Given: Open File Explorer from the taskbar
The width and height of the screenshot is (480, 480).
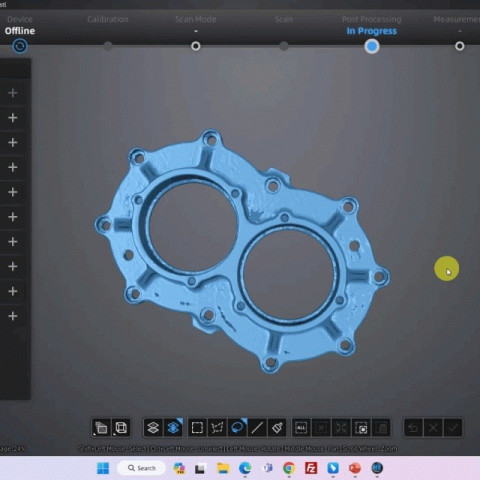Looking at the screenshot, I should 223,468.
